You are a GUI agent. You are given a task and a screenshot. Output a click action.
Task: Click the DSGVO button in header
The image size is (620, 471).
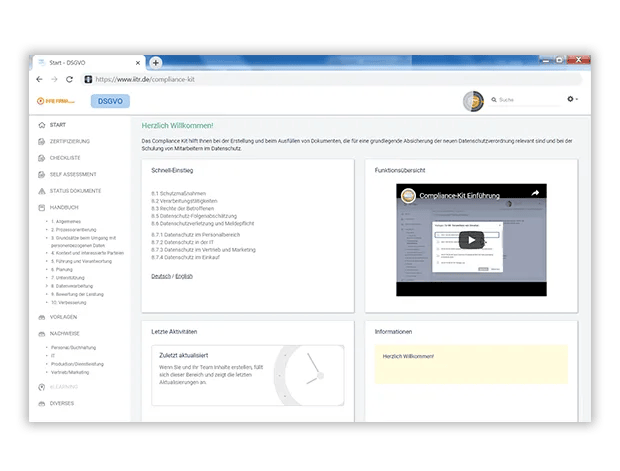pyautogui.click(x=110, y=101)
